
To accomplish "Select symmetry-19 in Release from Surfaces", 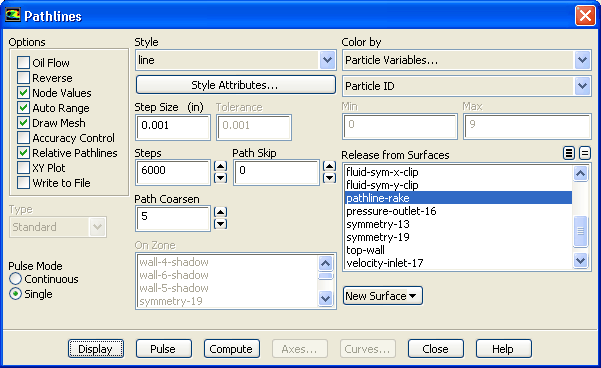I will [458, 237].
